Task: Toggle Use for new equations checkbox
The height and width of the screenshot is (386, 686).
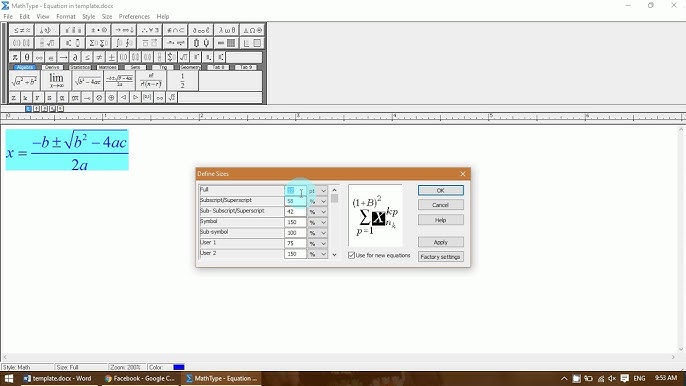Action: coord(351,255)
